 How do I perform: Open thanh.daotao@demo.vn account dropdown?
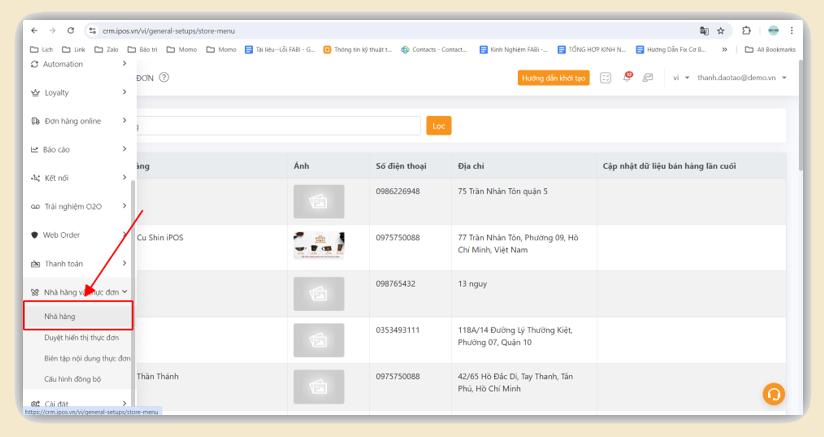pos(742,77)
